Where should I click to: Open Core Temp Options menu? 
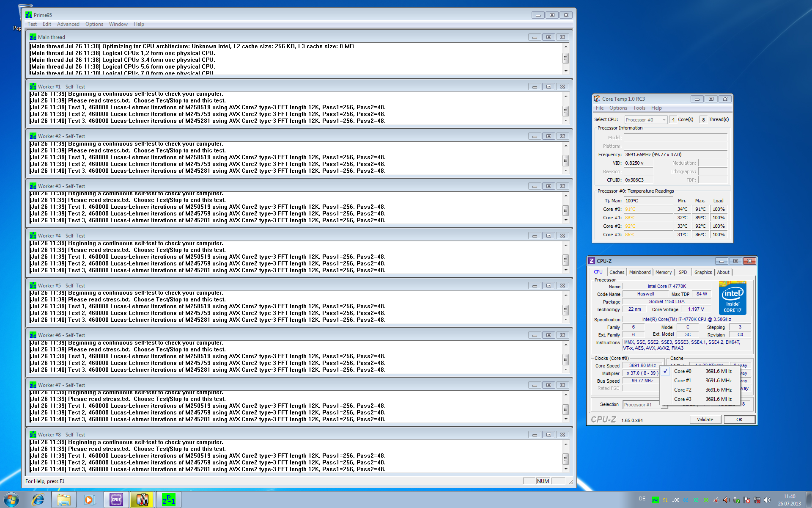(618, 108)
